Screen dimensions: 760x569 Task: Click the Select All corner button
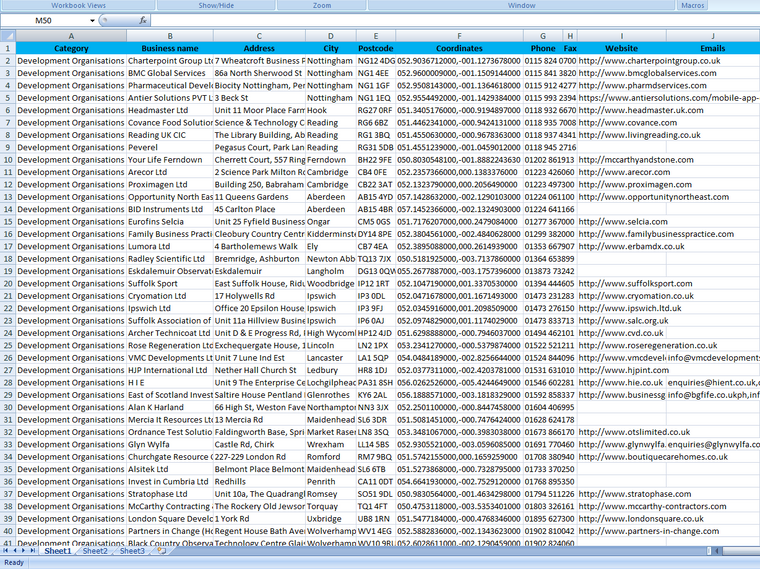pos(8,36)
